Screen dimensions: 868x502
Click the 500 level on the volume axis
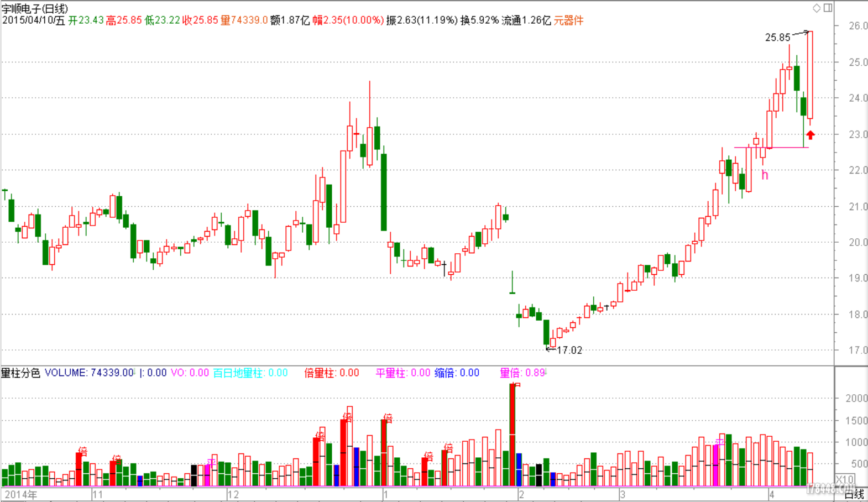(858, 464)
